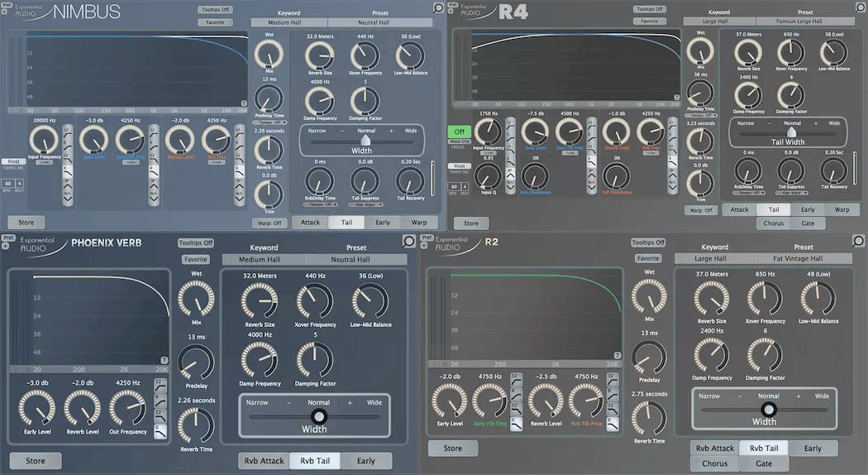
Task: Open the Famous Large Hall preset list
Action: coord(804,21)
